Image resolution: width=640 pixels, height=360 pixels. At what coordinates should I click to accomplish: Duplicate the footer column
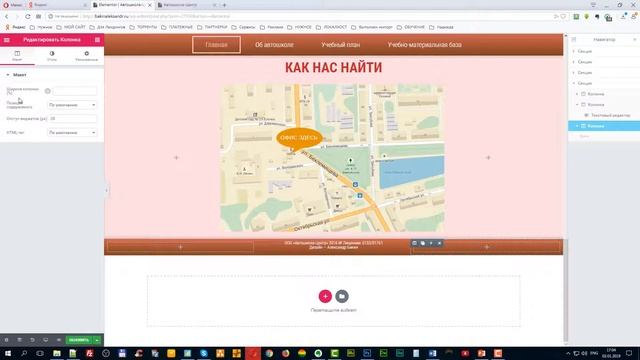423,243
